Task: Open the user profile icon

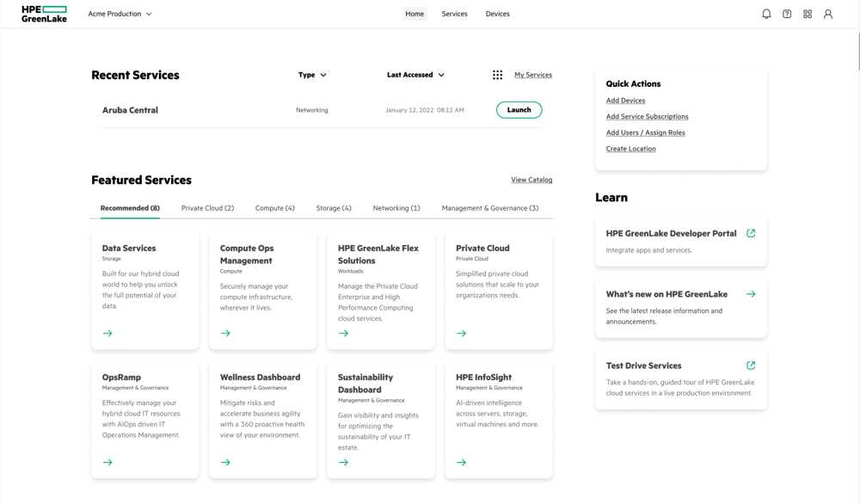Action: [x=827, y=14]
